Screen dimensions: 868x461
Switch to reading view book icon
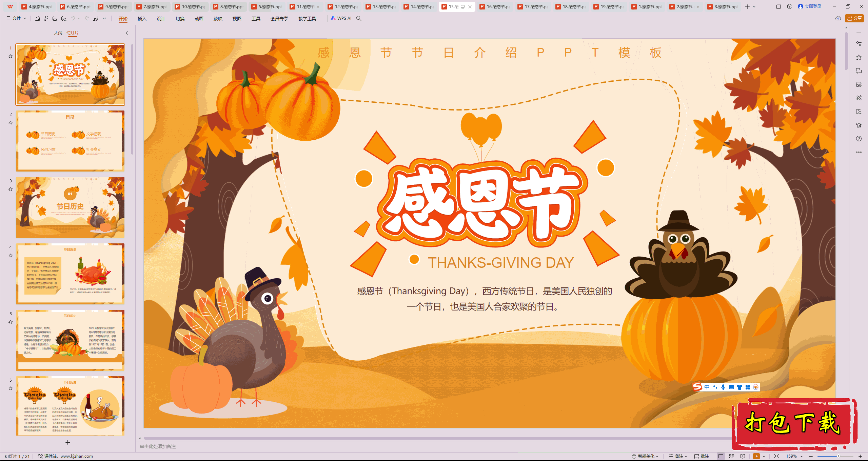pyautogui.click(x=743, y=456)
